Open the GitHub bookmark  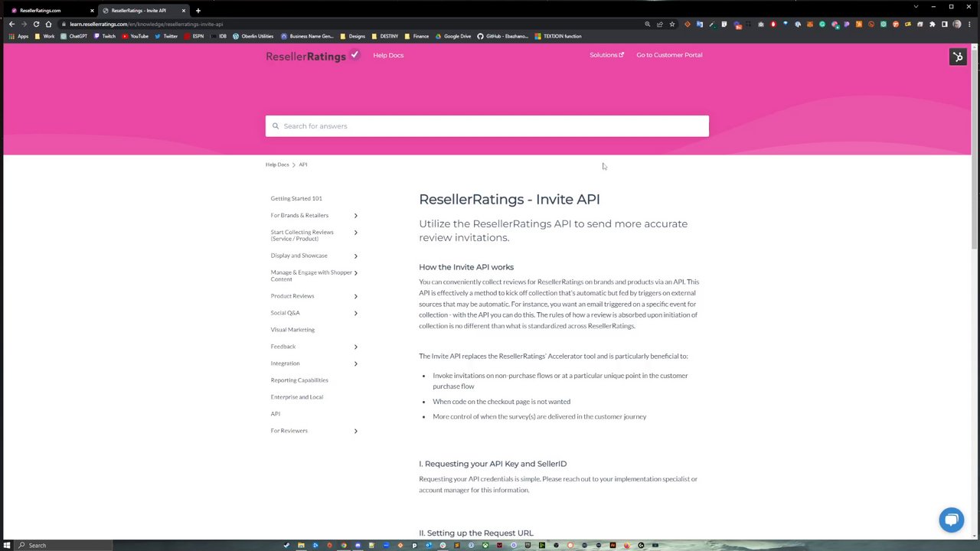(x=503, y=36)
